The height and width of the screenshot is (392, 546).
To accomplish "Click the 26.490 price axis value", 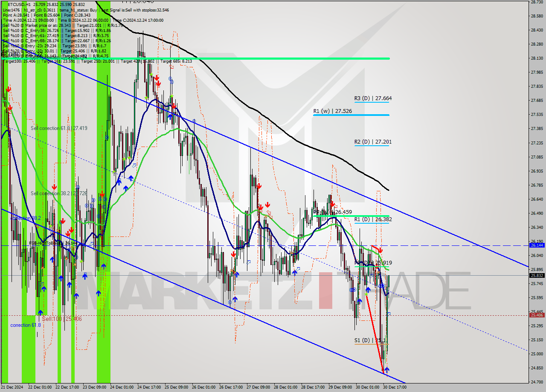I will (x=537, y=213).
